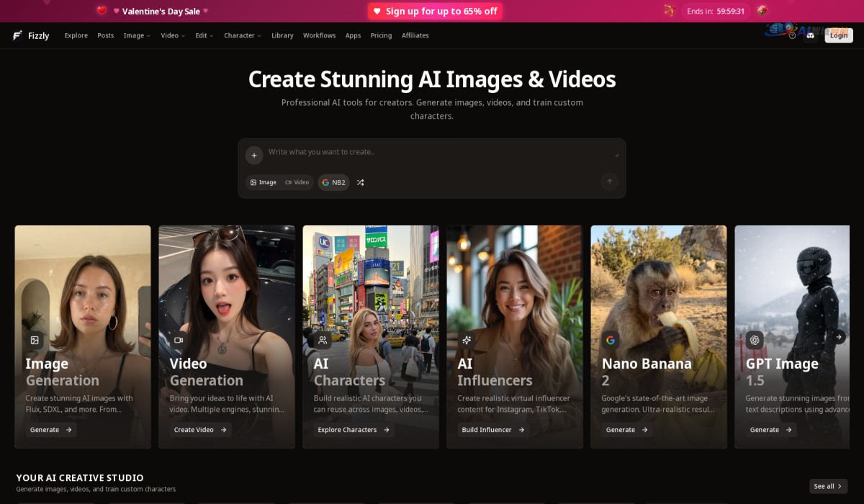Screen dimensions: 864x504
Task: Open the NB2 model selector
Action: tap(334, 183)
